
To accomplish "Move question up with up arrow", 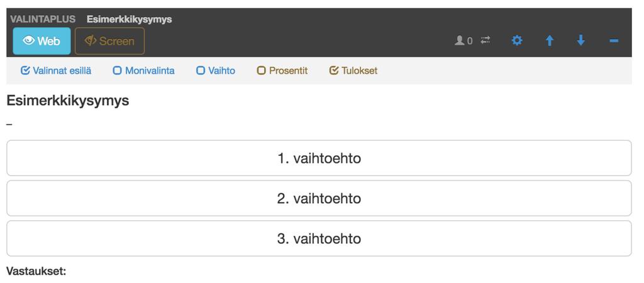I will click(x=550, y=40).
